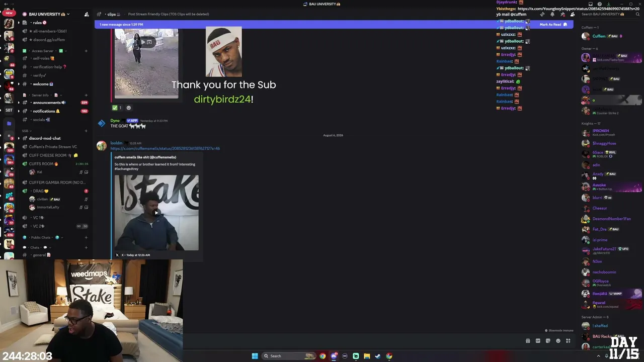Open the Windows Start menu
The height and width of the screenshot is (362, 644).
(x=255, y=356)
